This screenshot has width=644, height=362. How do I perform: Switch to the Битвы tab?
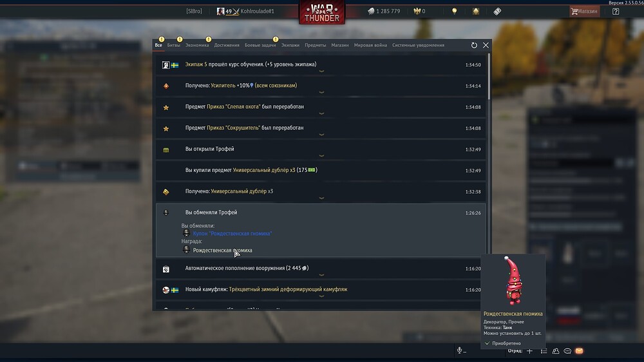click(x=174, y=45)
